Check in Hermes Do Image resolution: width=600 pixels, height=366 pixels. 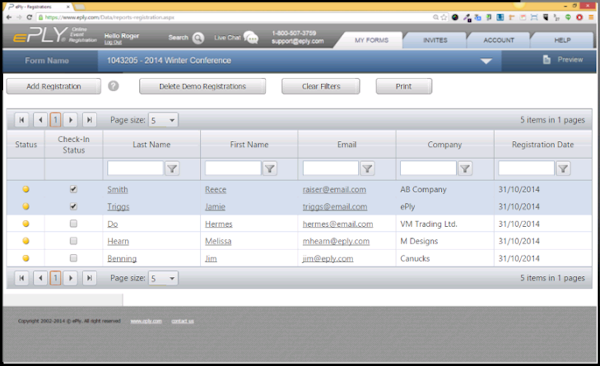pyautogui.click(x=73, y=223)
